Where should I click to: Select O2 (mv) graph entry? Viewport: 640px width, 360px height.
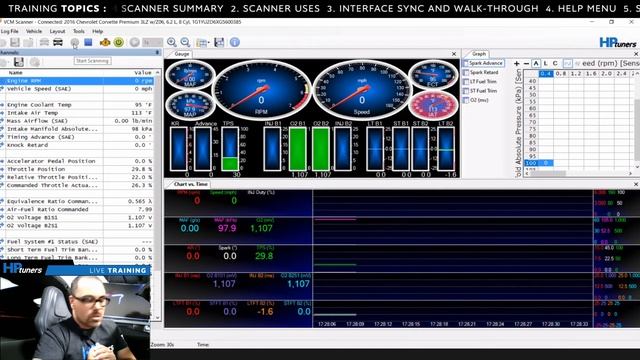[476, 100]
